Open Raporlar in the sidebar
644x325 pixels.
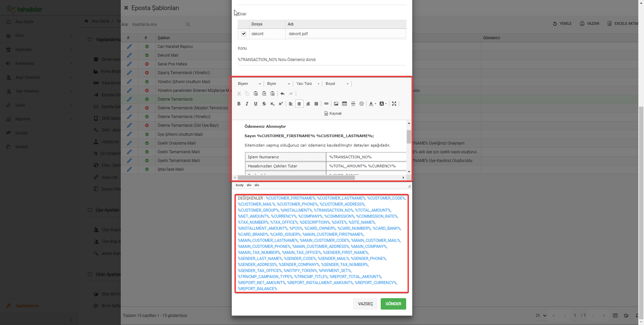tap(39, 119)
